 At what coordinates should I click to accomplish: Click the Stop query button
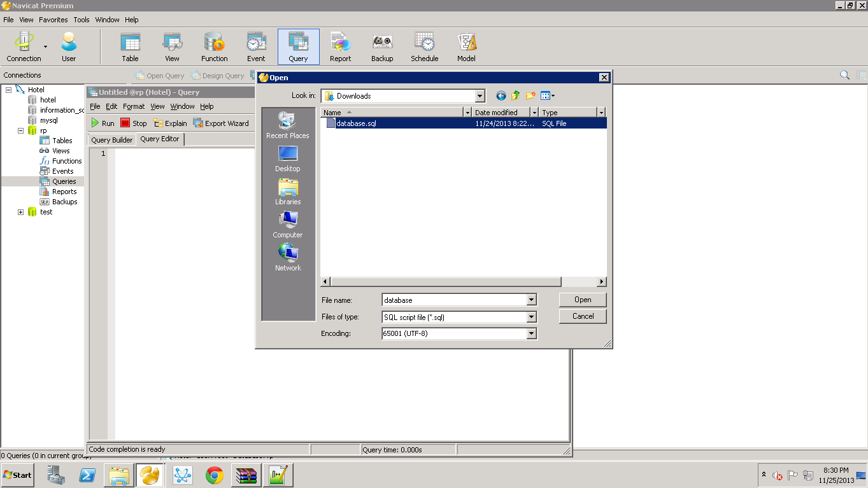point(134,123)
